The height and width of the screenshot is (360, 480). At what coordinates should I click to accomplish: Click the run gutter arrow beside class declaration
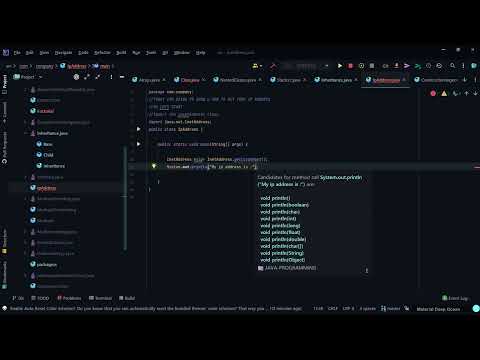[139, 129]
